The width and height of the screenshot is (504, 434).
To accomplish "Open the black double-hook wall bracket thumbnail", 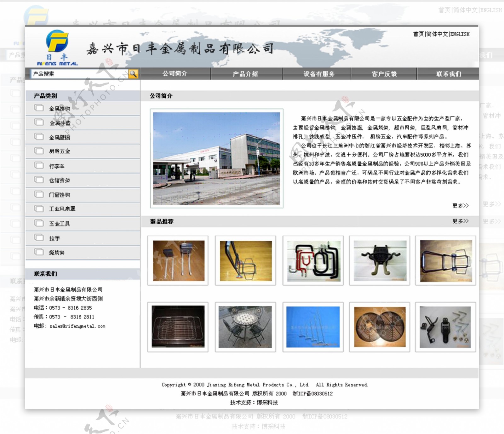I will point(380,261).
